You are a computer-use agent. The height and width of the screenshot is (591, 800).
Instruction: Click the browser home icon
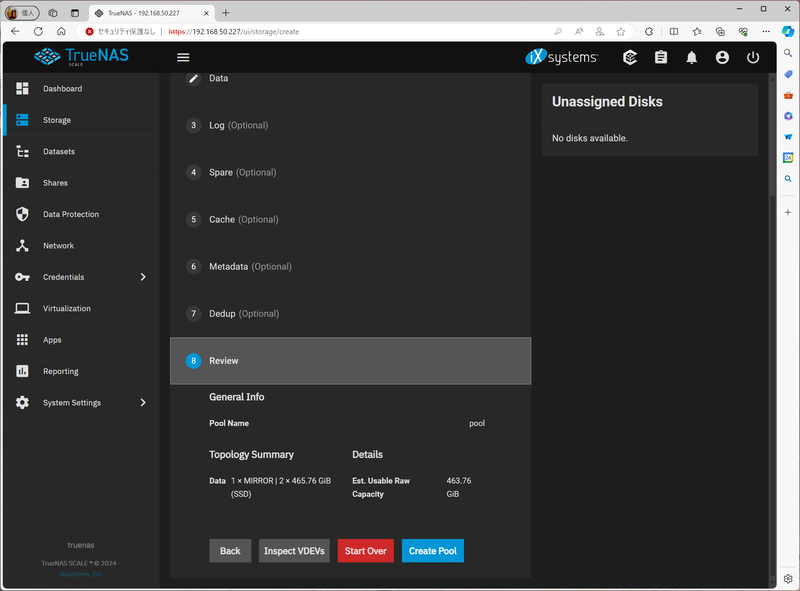[61, 32]
